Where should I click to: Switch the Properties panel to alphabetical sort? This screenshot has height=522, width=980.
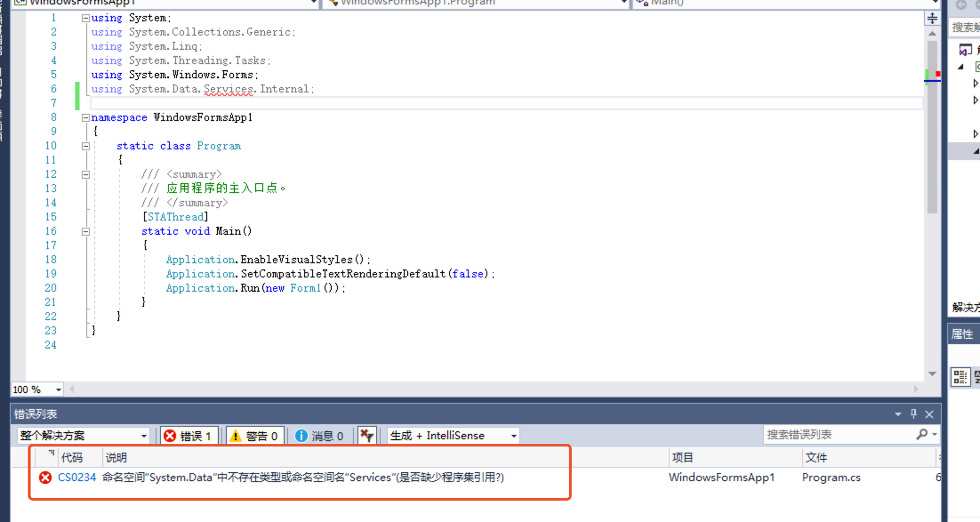click(976, 377)
